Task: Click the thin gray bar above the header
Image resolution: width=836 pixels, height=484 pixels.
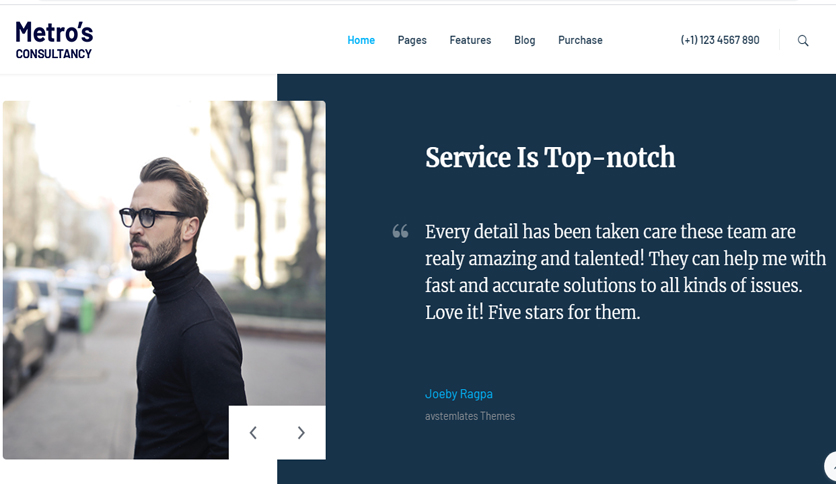Action: point(418,2)
